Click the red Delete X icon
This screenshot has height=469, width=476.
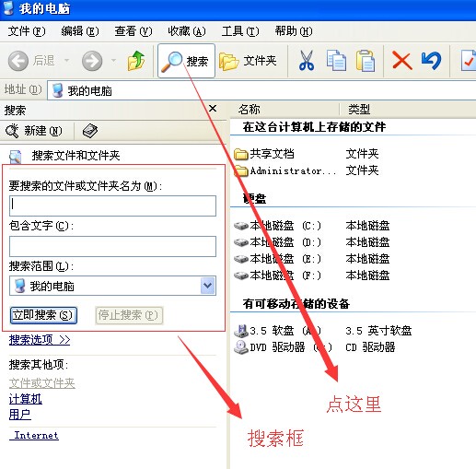[x=401, y=61]
